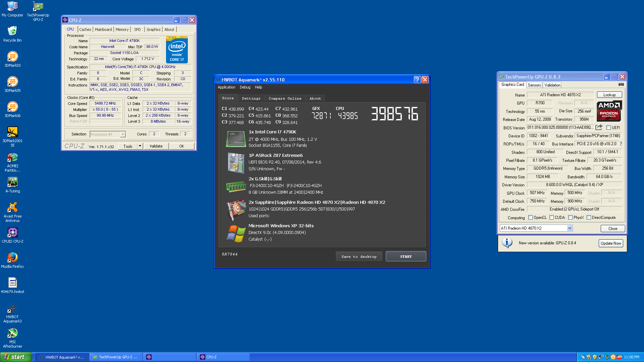The image size is (644, 362).
Task: Click Save to desktop button
Action: [359, 256]
